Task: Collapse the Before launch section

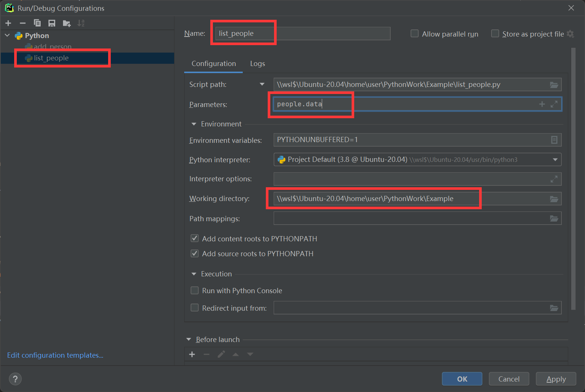Action: point(189,339)
